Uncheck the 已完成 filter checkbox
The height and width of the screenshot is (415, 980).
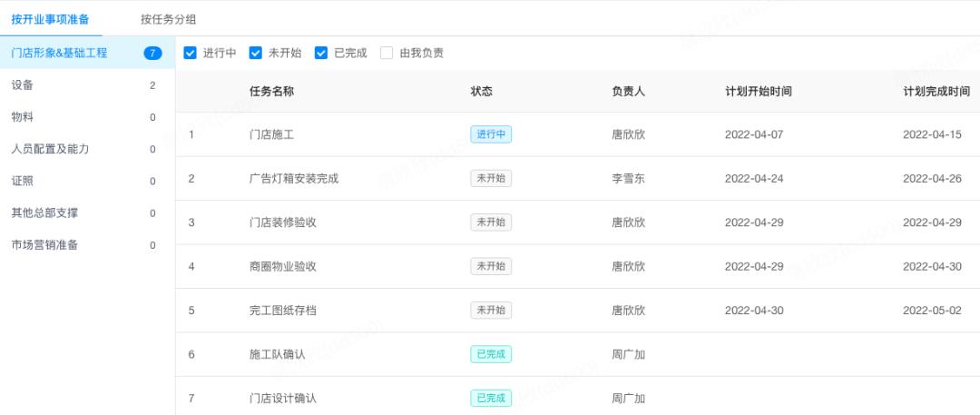321,54
